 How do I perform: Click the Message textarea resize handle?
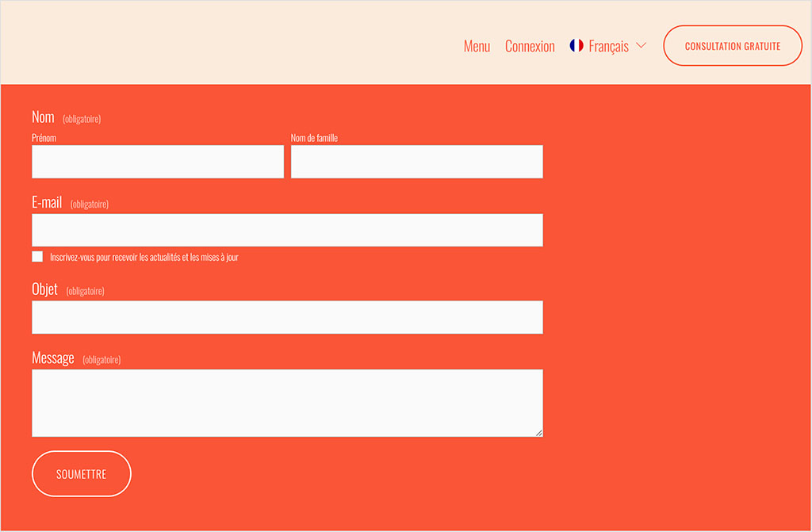click(x=539, y=434)
